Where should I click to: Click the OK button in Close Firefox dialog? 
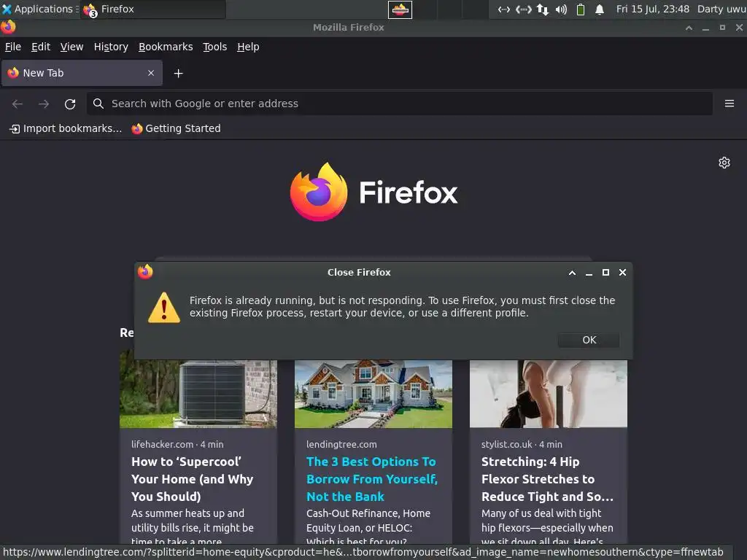(x=589, y=340)
